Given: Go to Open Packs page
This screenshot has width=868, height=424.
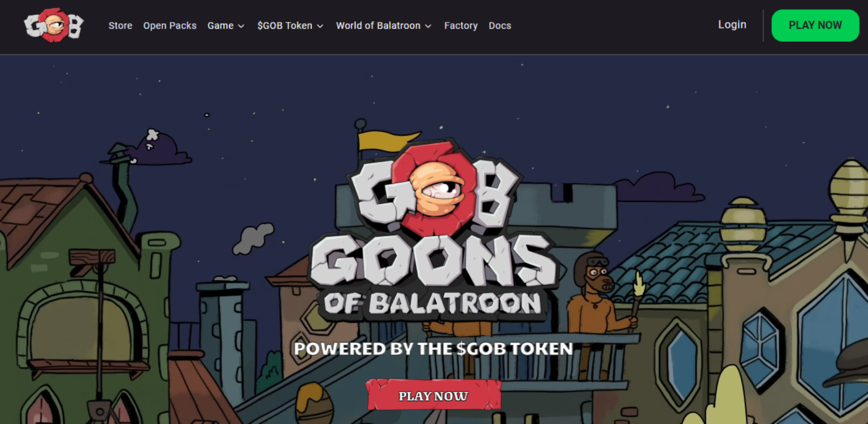Looking at the screenshot, I should pyautogui.click(x=170, y=25).
